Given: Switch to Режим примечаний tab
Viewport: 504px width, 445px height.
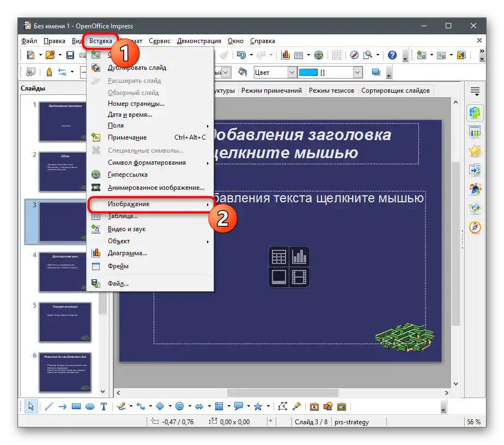Looking at the screenshot, I should [271, 91].
